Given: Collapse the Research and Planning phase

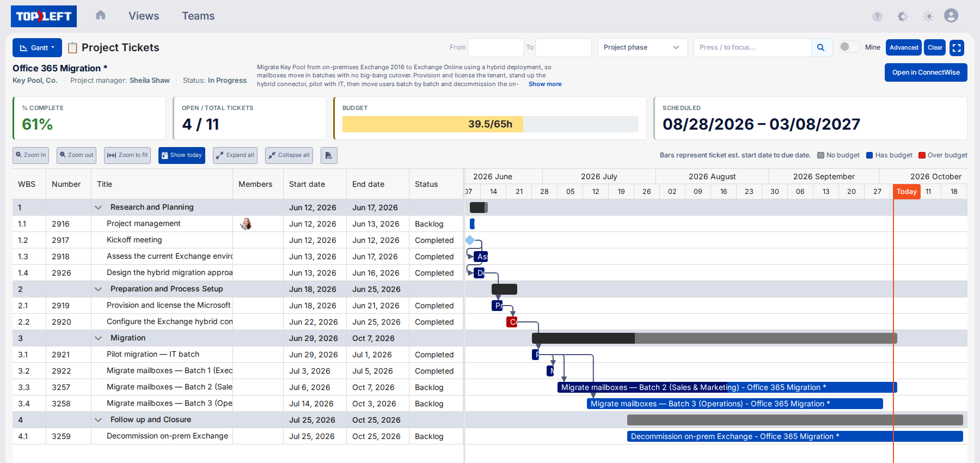Looking at the screenshot, I should tap(99, 208).
